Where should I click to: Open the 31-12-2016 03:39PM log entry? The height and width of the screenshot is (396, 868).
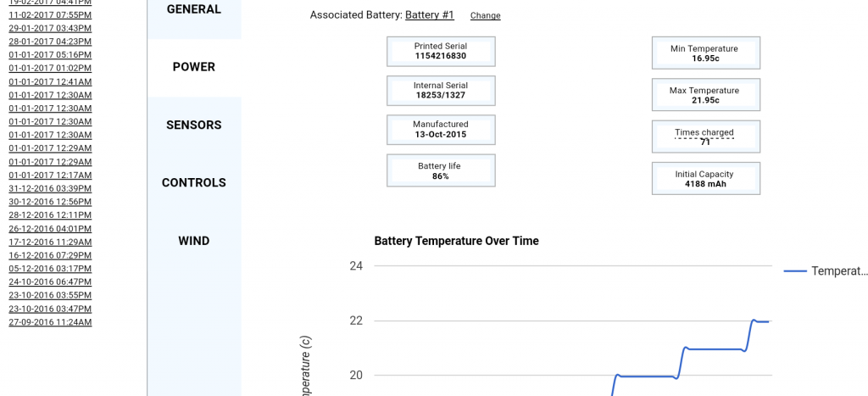(x=50, y=188)
